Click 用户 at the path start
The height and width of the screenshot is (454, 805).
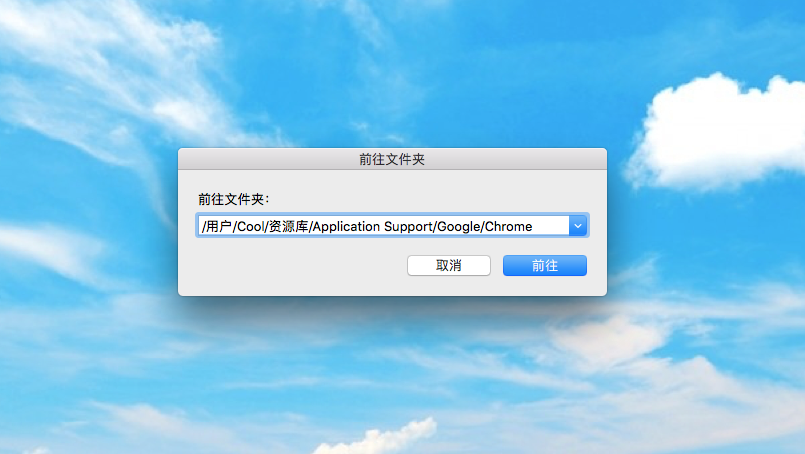tap(218, 226)
